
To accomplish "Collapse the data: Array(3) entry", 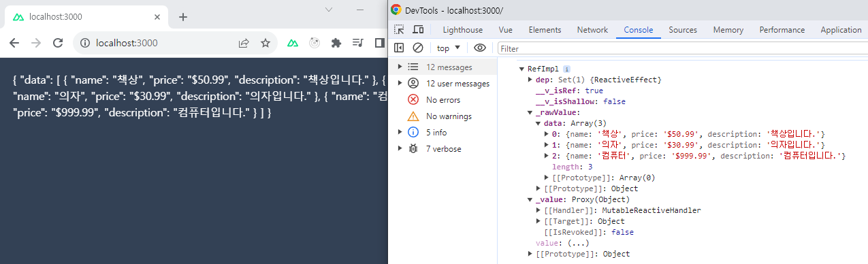I will (539, 123).
